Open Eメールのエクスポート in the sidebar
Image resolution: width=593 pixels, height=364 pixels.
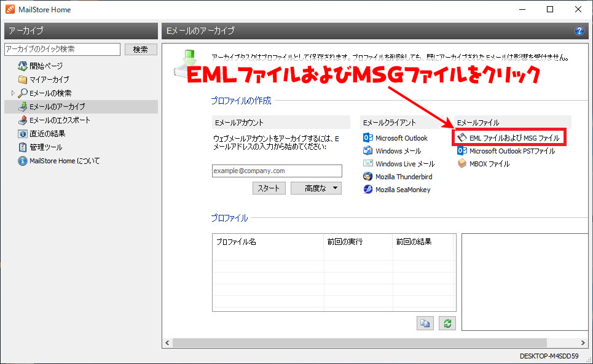point(60,120)
